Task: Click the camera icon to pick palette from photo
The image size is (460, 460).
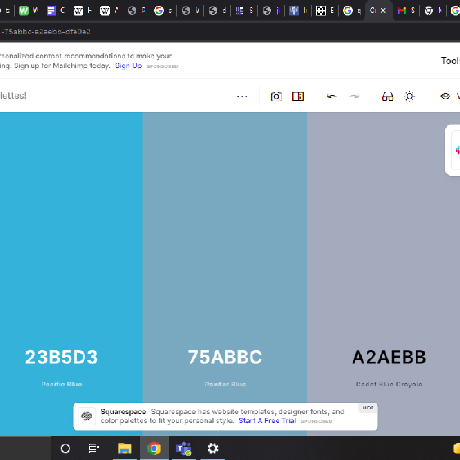Action: 276,96
